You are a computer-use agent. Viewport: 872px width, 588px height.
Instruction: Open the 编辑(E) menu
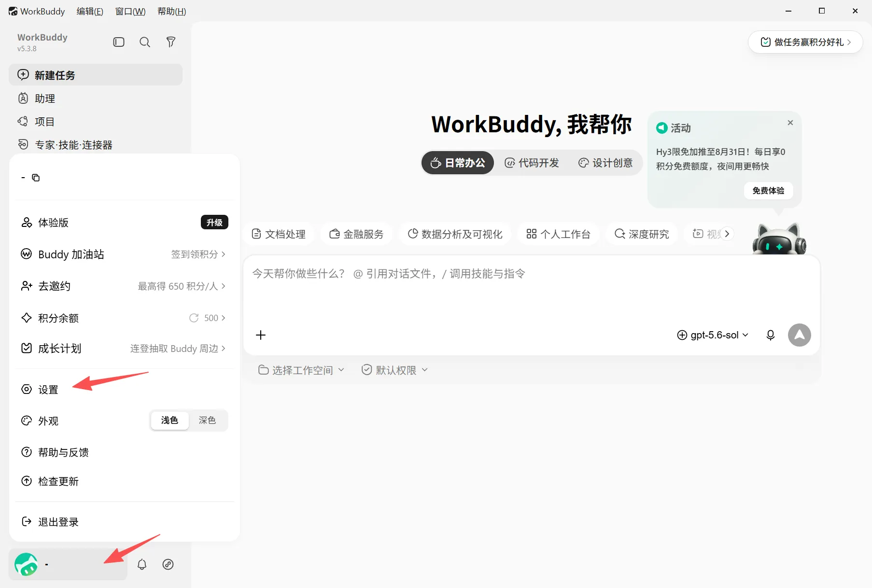coord(90,11)
